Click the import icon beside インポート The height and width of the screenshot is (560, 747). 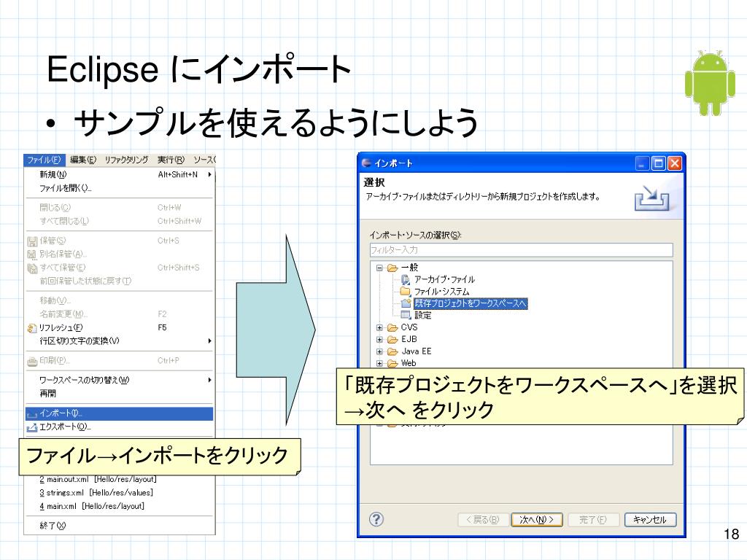tap(32, 415)
